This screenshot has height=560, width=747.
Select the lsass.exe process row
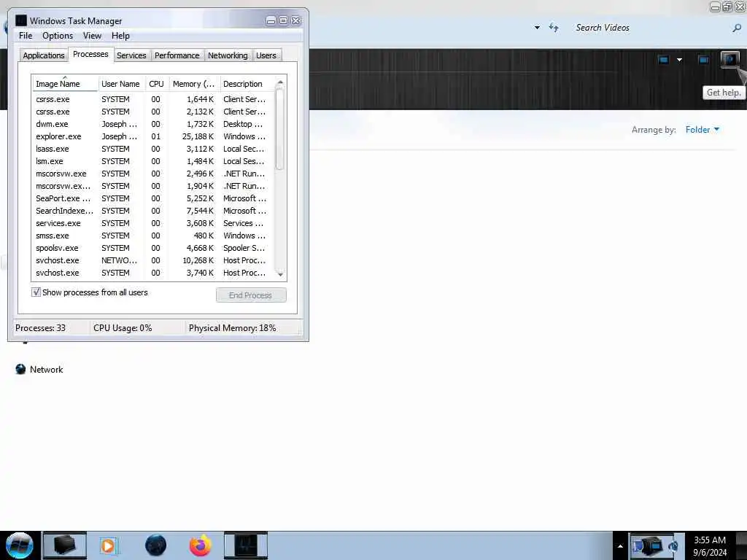pyautogui.click(x=153, y=149)
